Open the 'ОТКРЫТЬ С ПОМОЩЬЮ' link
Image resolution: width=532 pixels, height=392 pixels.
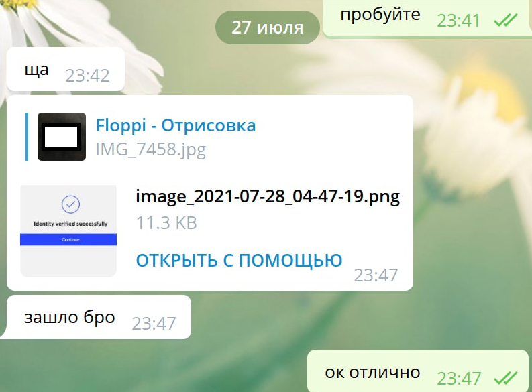[239, 260]
